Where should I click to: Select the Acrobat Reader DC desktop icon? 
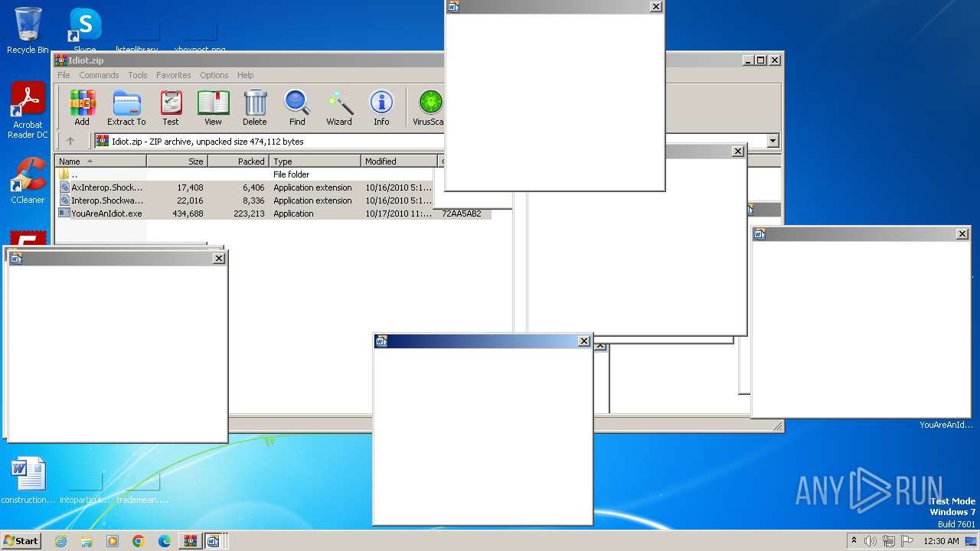pos(28,111)
